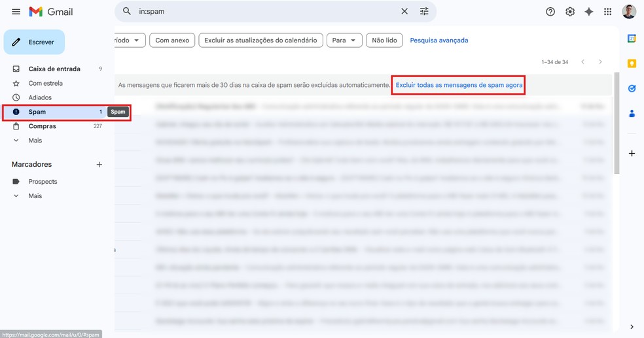This screenshot has width=644, height=338.
Task: Open Google Keep side panel icon
Action: (x=632, y=63)
